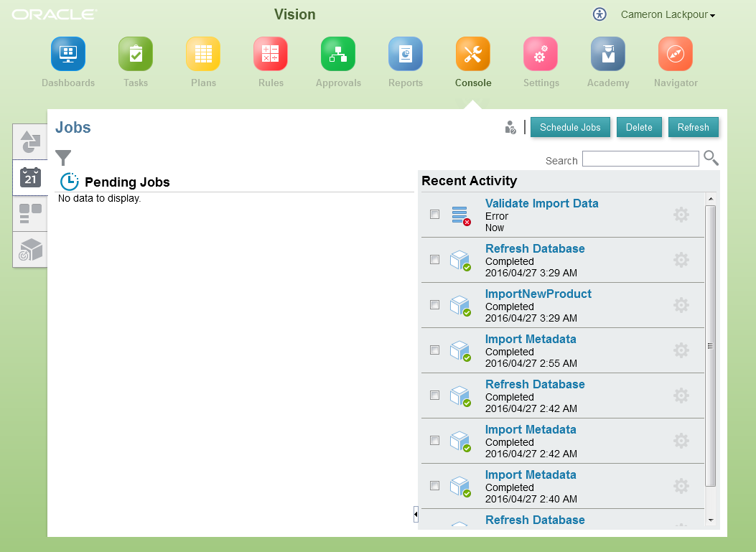Open the Academy icon
The height and width of the screenshot is (552, 756).
tap(608, 54)
